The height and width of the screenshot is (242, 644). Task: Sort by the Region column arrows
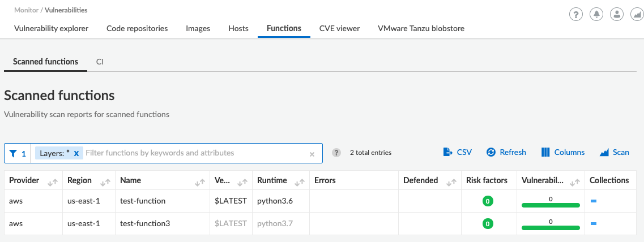[x=105, y=183]
